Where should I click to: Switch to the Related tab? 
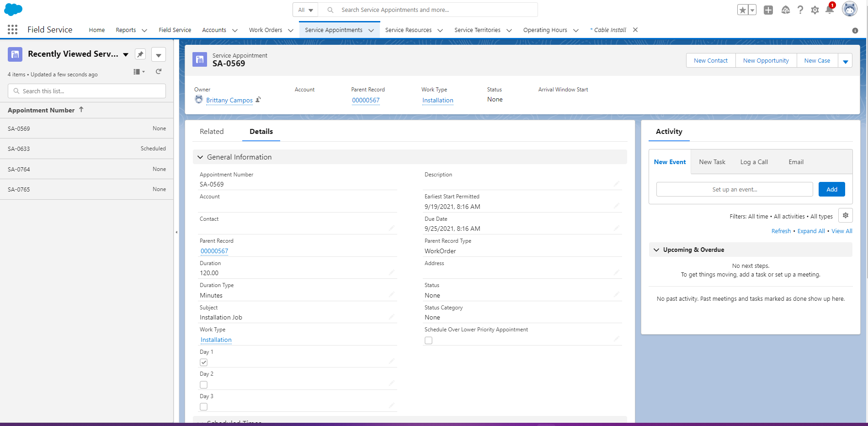coord(212,132)
